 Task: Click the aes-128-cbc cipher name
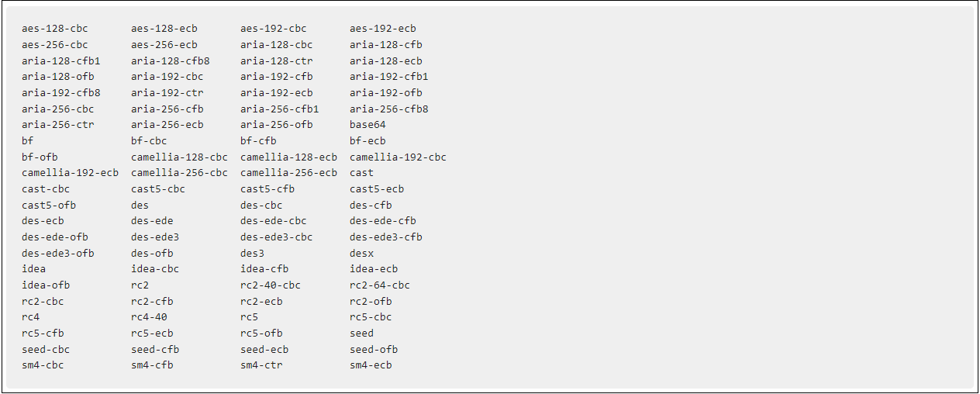point(54,29)
